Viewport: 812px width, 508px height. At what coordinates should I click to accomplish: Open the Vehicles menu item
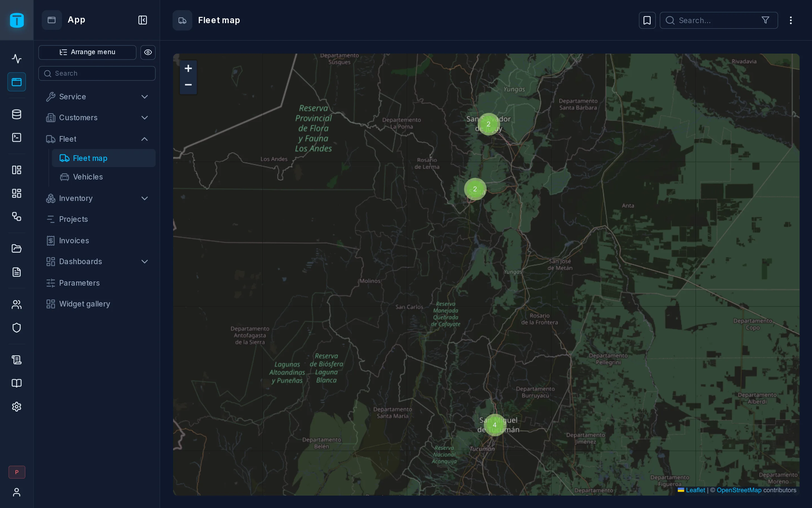click(x=104, y=177)
